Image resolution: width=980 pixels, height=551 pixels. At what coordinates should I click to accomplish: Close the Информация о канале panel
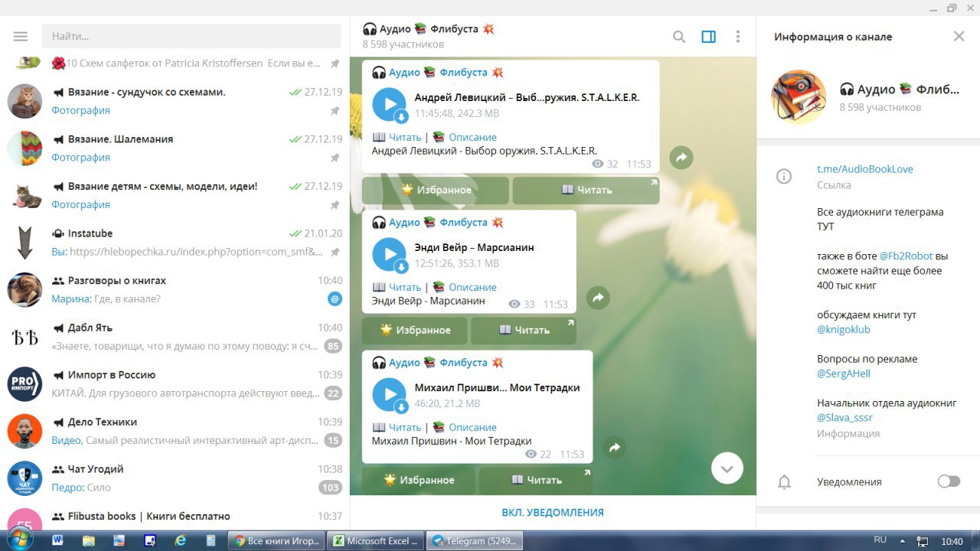[959, 36]
